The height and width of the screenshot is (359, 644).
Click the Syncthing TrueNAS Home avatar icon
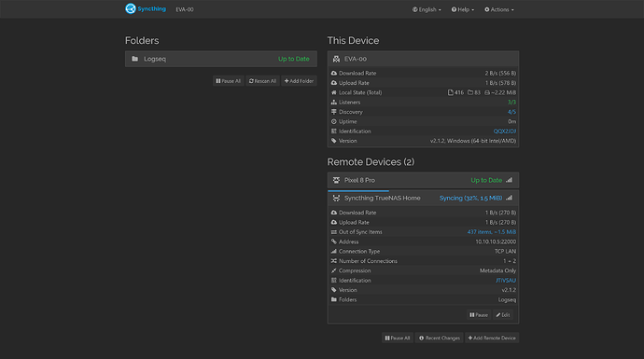click(336, 199)
